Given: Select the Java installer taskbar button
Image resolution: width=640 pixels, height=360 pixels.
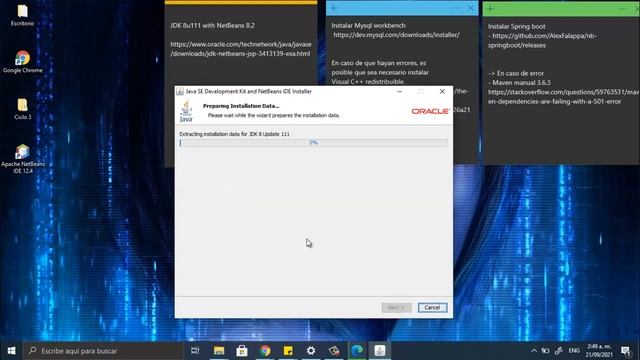Looking at the screenshot, I should [380, 351].
